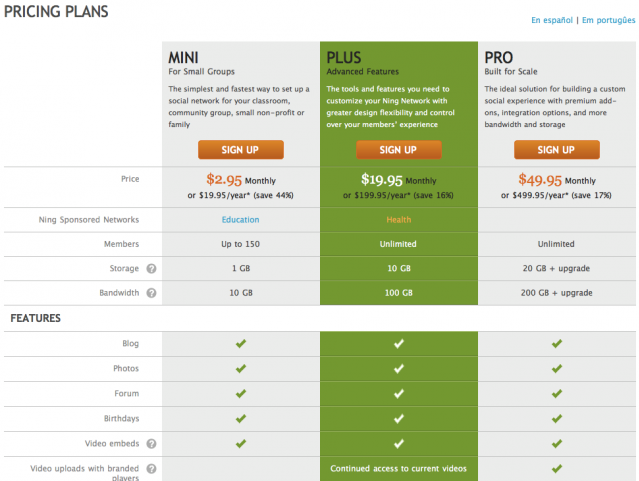Switch language to En español
639x481 pixels.
pyautogui.click(x=552, y=20)
